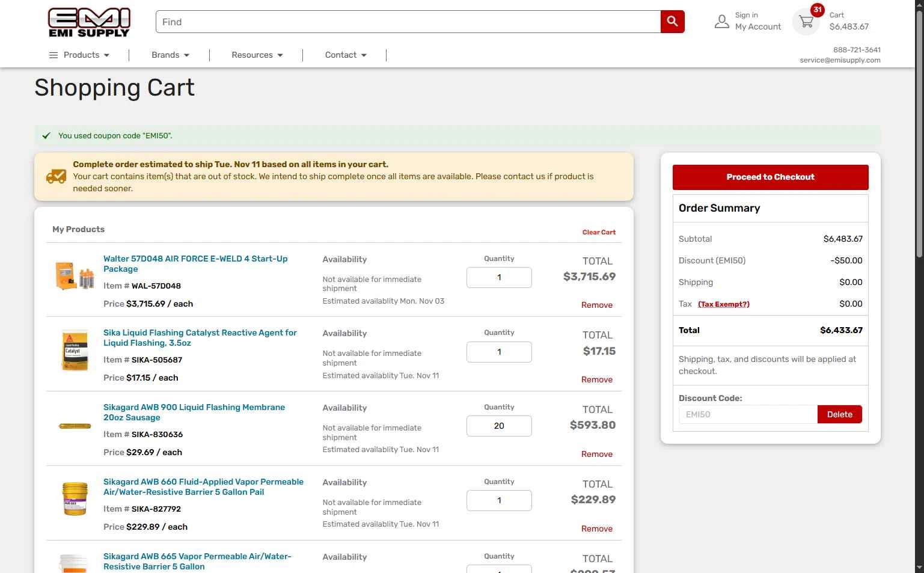Image resolution: width=924 pixels, height=573 pixels.
Task: Open Sika Liquid Flashing Catalyst product link
Action: [x=200, y=338]
